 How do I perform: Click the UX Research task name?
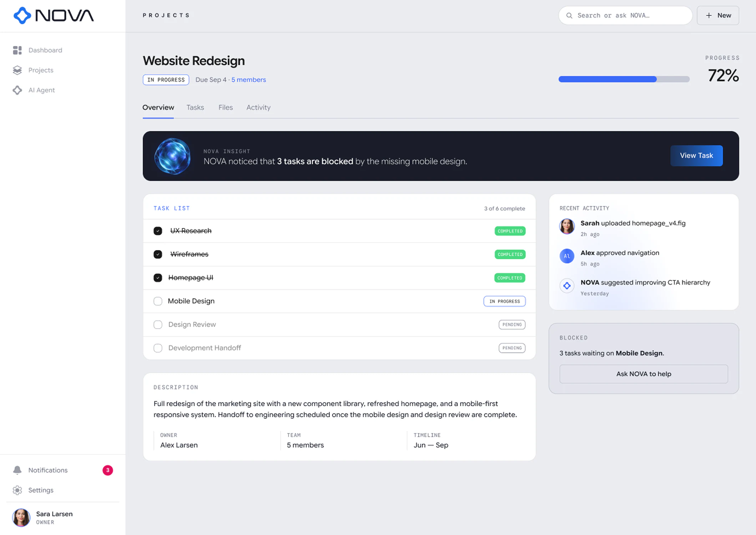pyautogui.click(x=191, y=231)
